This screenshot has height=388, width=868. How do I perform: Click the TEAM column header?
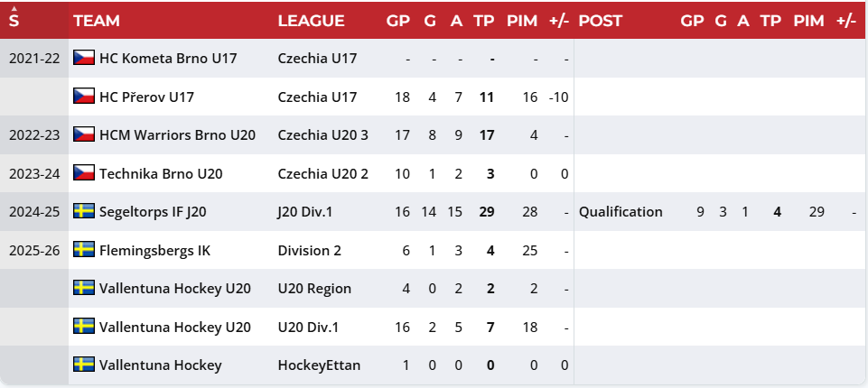point(97,21)
